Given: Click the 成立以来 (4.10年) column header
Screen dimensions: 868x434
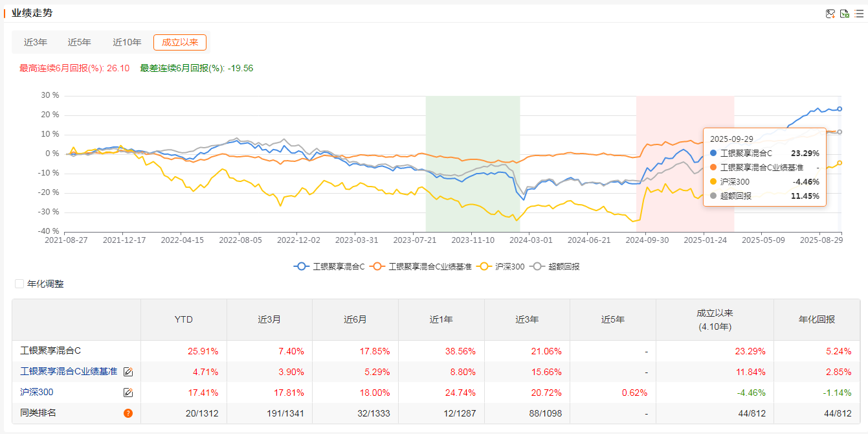Looking at the screenshot, I should click(x=715, y=319).
